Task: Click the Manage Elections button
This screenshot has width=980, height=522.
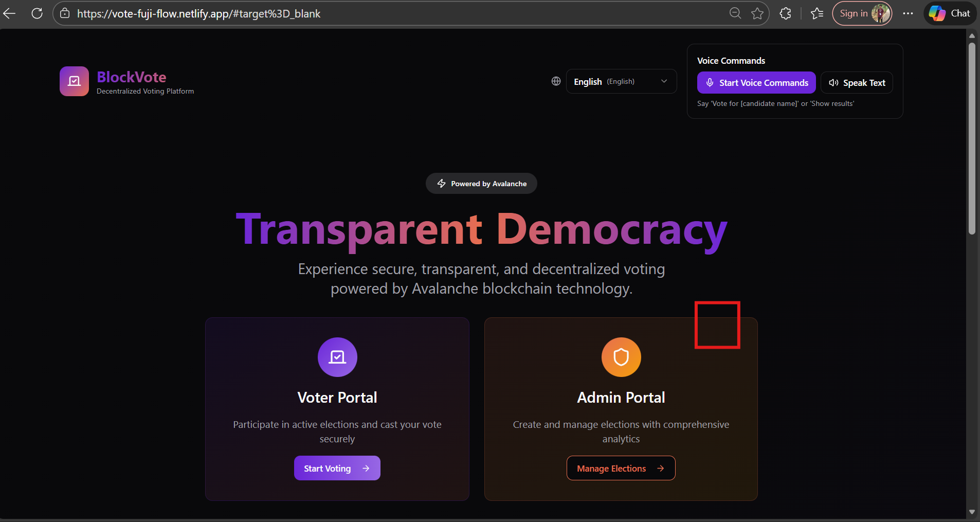Action: point(621,468)
